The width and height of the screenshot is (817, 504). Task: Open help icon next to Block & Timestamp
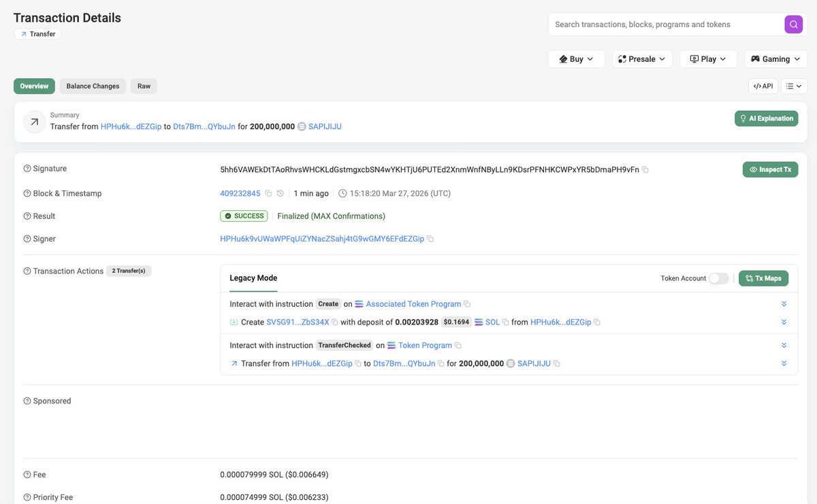click(x=27, y=193)
